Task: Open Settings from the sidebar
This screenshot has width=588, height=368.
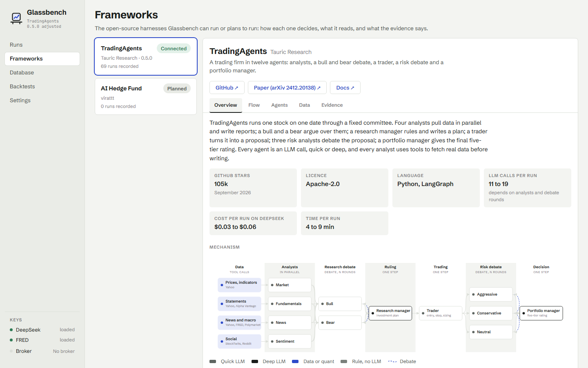Action: click(x=42, y=100)
